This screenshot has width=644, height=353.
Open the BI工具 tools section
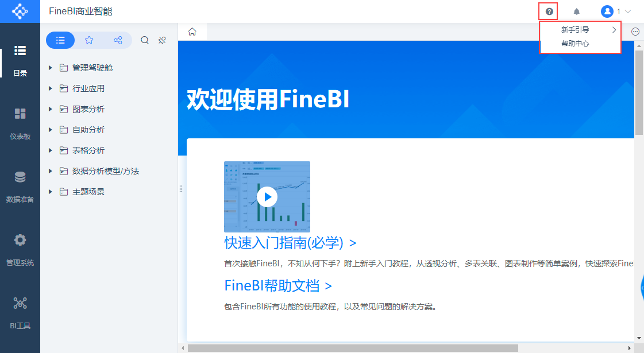click(20, 314)
